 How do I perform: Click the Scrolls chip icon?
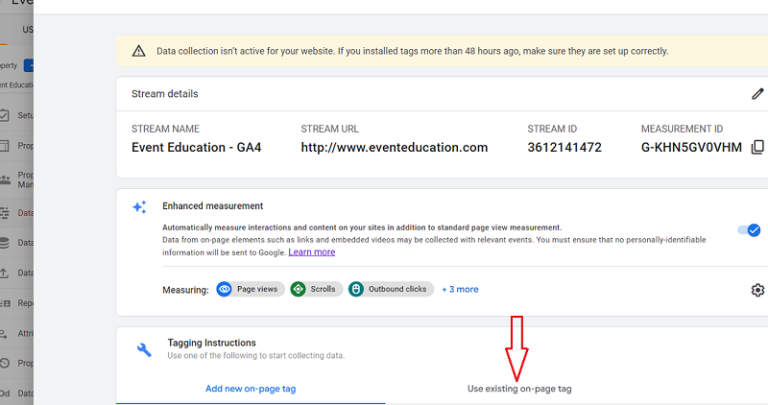pyautogui.click(x=298, y=289)
